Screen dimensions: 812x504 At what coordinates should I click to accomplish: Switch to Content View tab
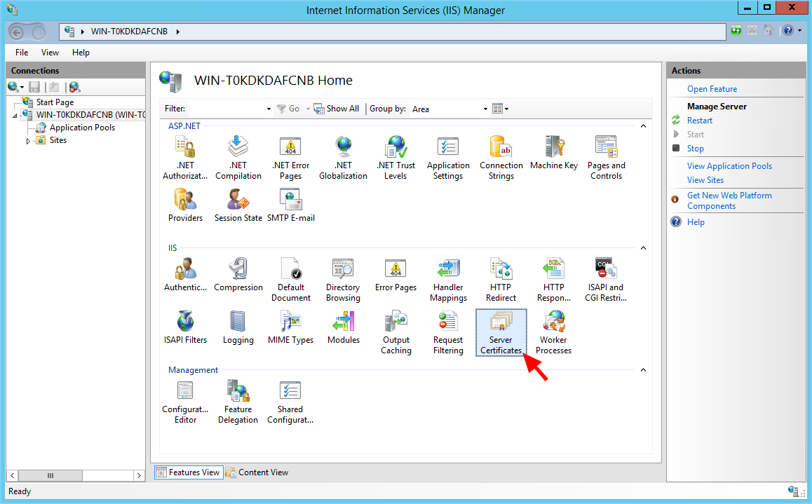click(257, 472)
